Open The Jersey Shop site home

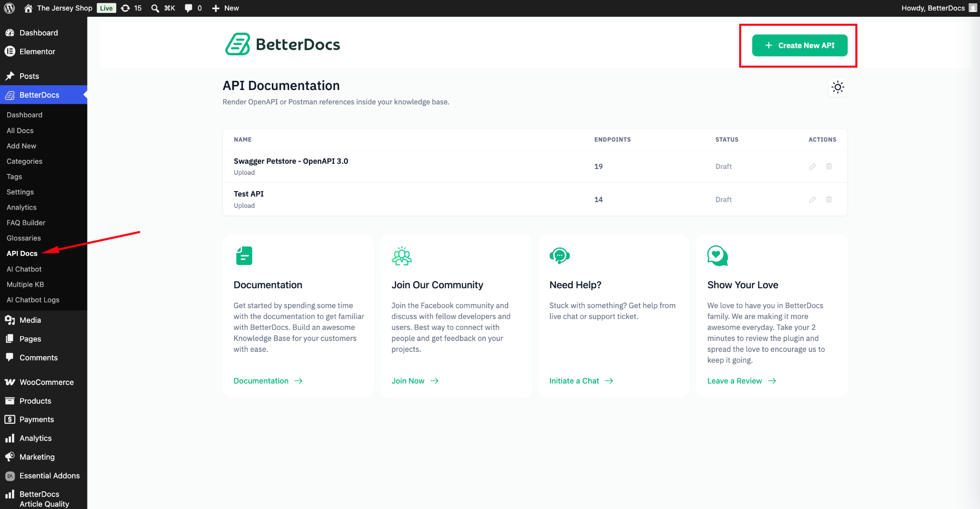tap(58, 8)
